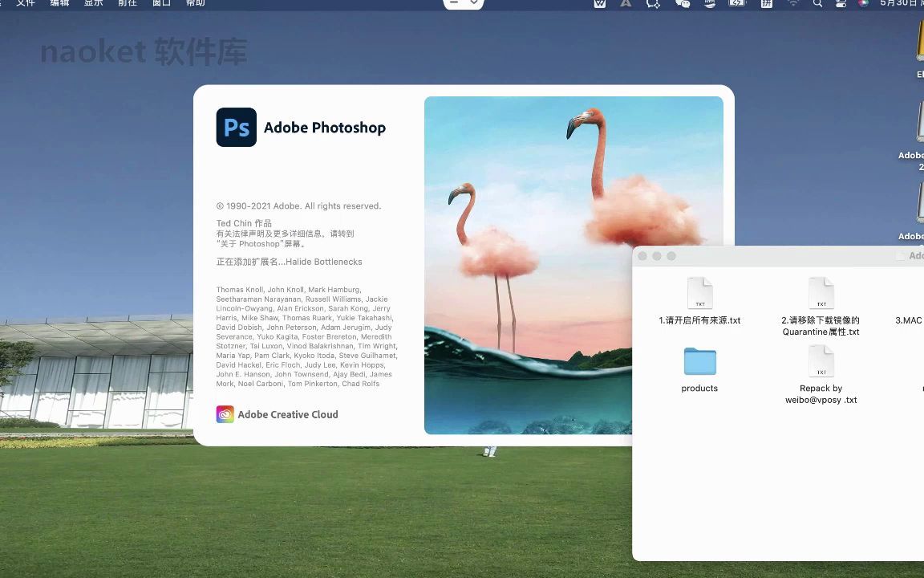The image size is (924, 578).
Task: Click the location arrow icon in menu bar
Action: (626, 3)
